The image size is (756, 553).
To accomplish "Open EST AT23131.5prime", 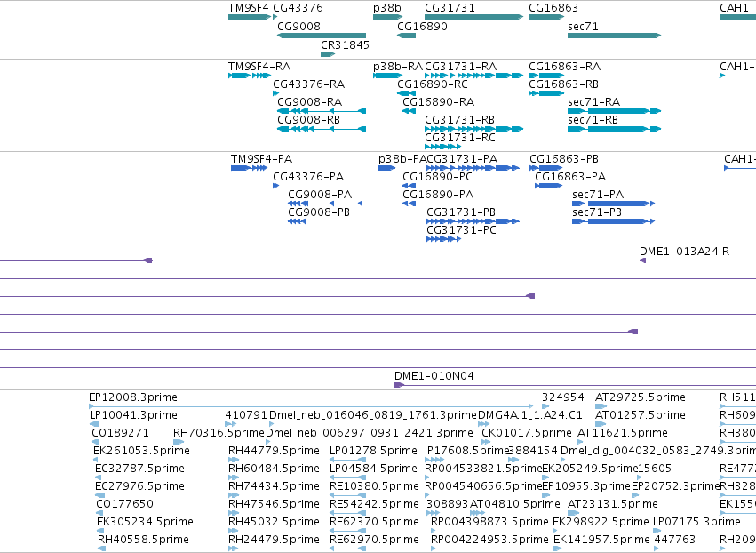I will click(x=574, y=513).
